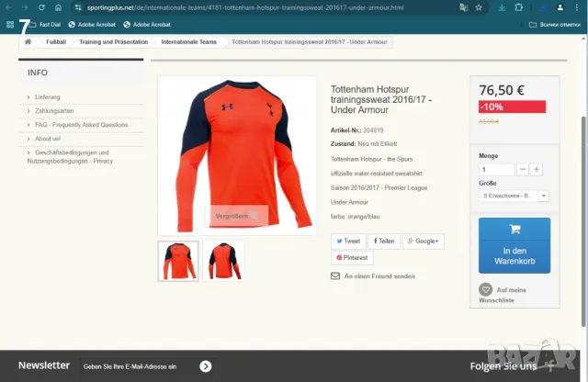Image resolution: width=588 pixels, height=382 pixels.
Task: Click the browser back arrow
Action: 8,7
